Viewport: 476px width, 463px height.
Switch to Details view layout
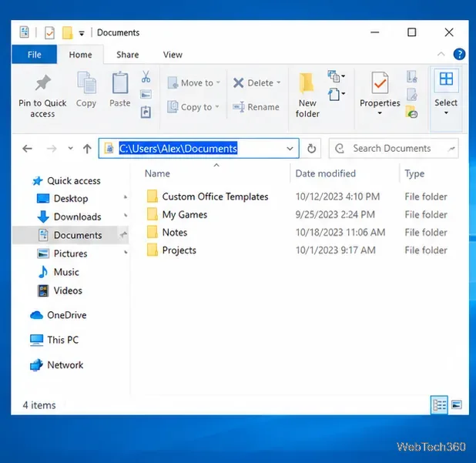tap(439, 404)
